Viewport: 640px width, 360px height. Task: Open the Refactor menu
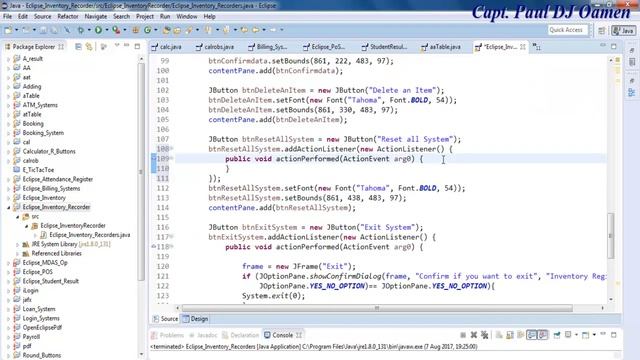click(x=68, y=16)
